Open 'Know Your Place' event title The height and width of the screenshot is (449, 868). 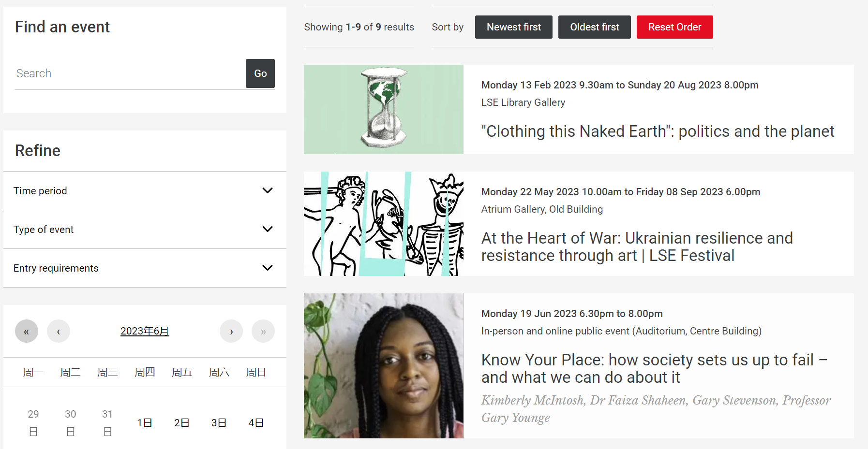[x=654, y=368]
